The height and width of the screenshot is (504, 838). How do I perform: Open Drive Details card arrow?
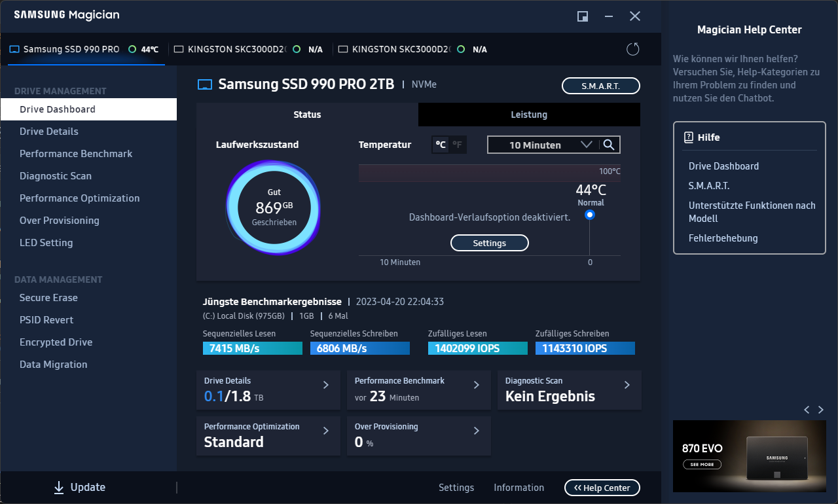point(326,385)
